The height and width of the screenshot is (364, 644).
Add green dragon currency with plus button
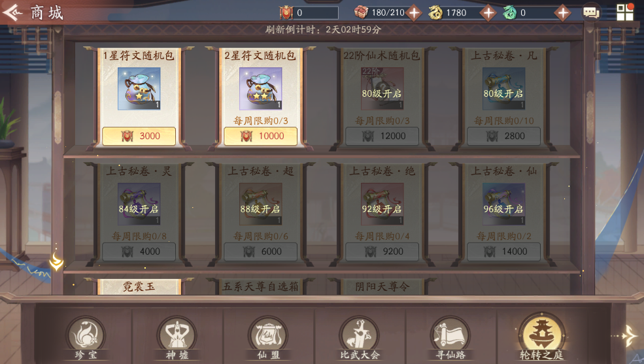tap(563, 13)
